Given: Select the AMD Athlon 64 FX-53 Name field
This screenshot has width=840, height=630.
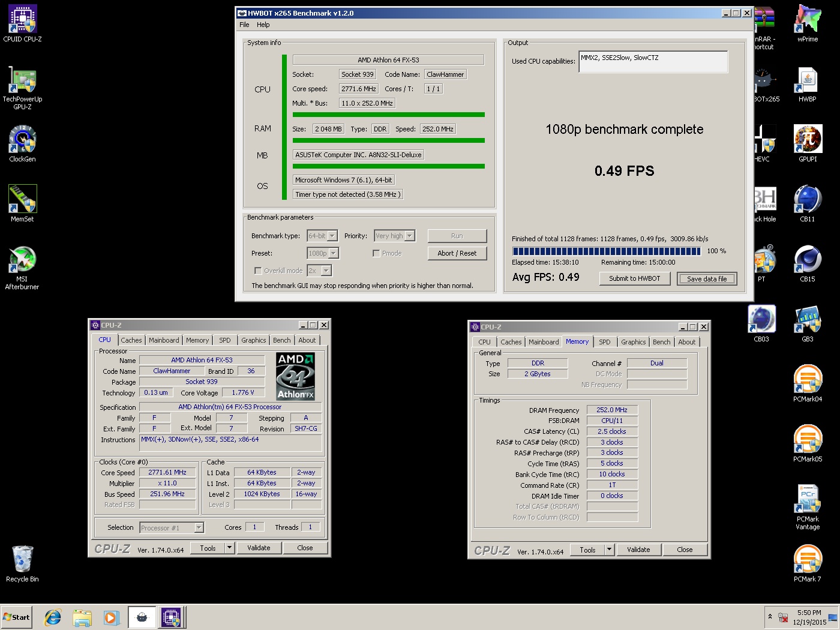Looking at the screenshot, I should tap(202, 360).
